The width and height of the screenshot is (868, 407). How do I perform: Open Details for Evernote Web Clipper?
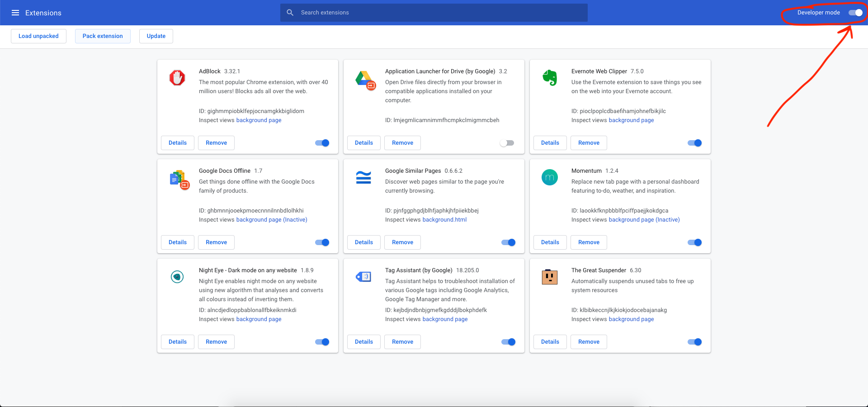550,143
